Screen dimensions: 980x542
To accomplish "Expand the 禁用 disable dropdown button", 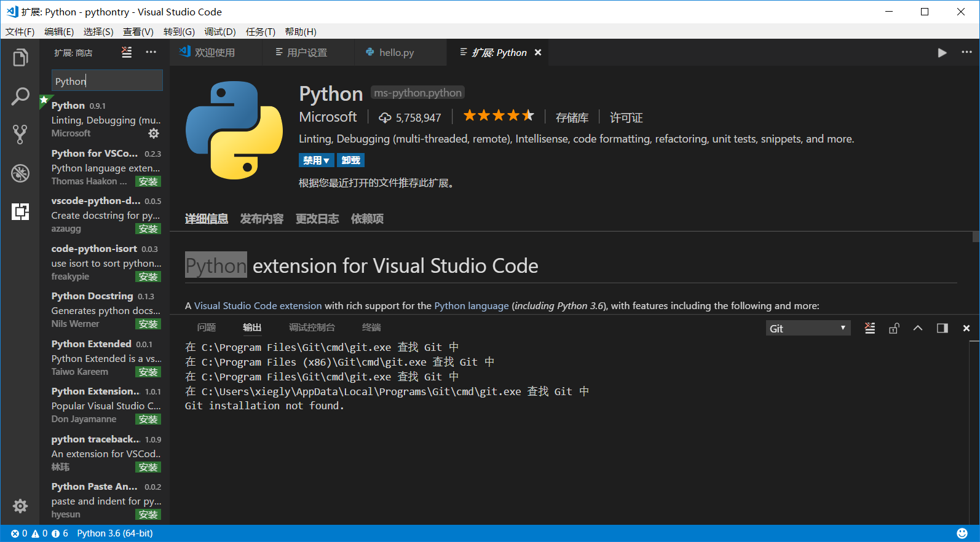I will [x=317, y=160].
